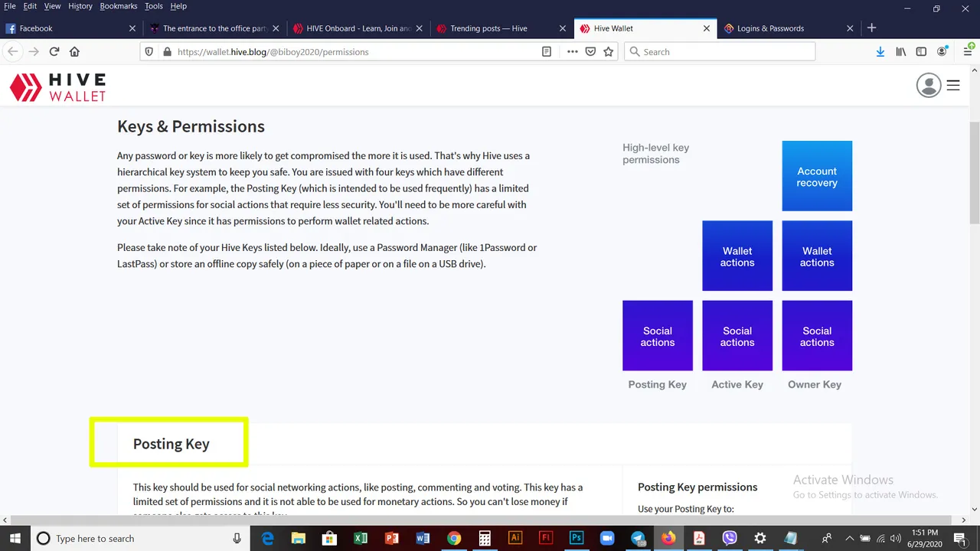Click Posting Key permissions heading
Viewport: 980px width, 551px height.
click(x=697, y=487)
